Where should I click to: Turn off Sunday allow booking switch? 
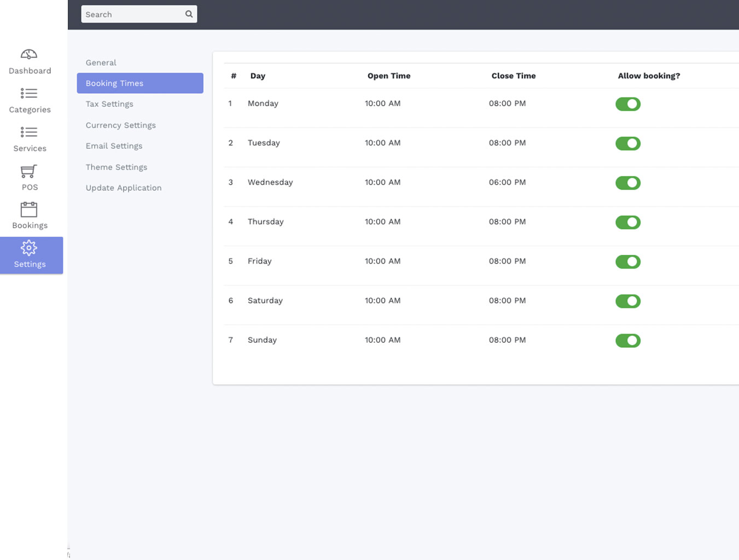pyautogui.click(x=628, y=340)
